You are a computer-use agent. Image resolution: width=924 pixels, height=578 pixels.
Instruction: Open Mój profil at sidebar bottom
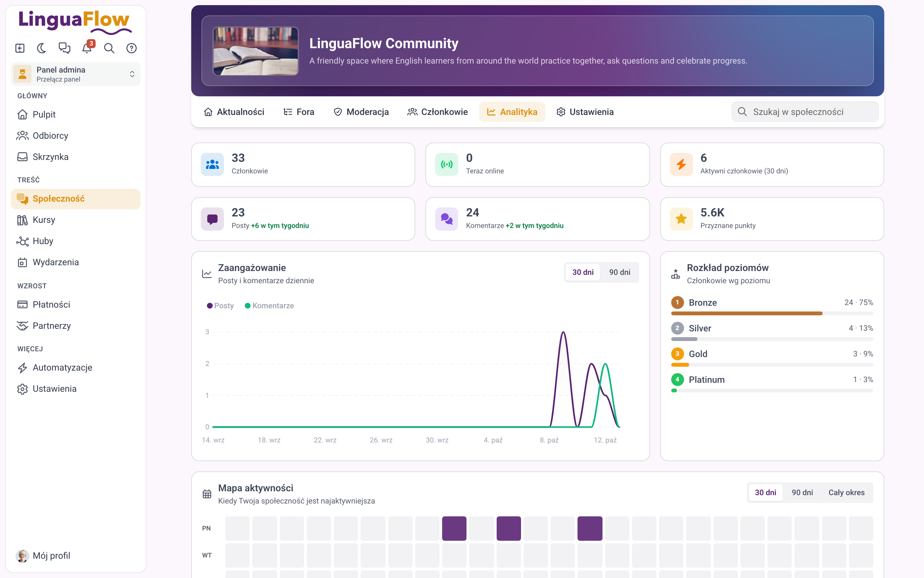click(x=76, y=556)
